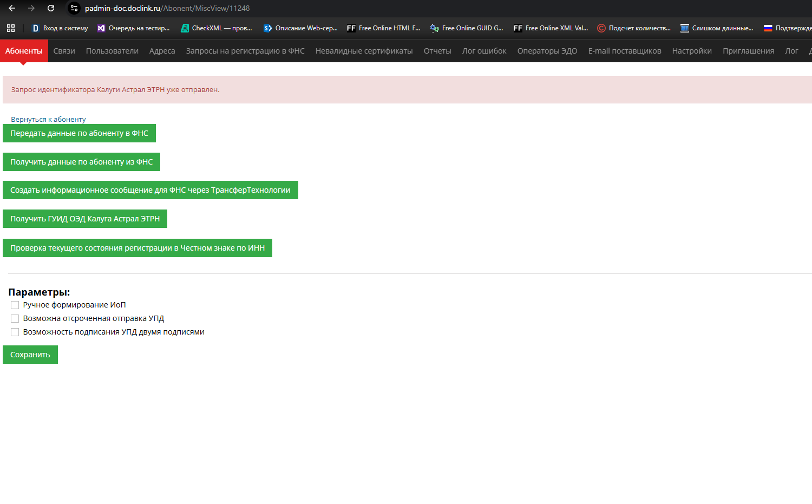The image size is (812, 504).
Task: Click the 'Параметры:' heading
Action: pos(39,292)
